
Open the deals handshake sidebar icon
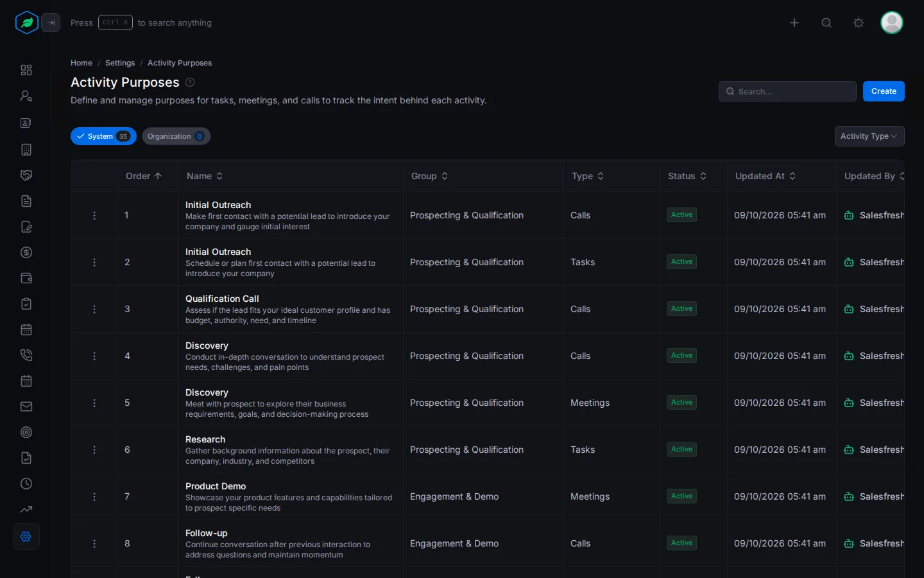click(26, 175)
